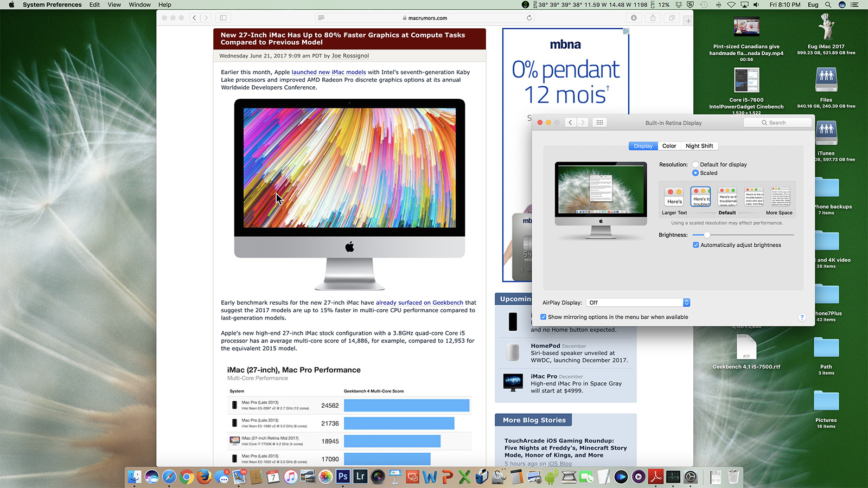Viewport: 868px width, 488px height.
Task: Click author Joe Rossignol link
Action: [x=350, y=56]
